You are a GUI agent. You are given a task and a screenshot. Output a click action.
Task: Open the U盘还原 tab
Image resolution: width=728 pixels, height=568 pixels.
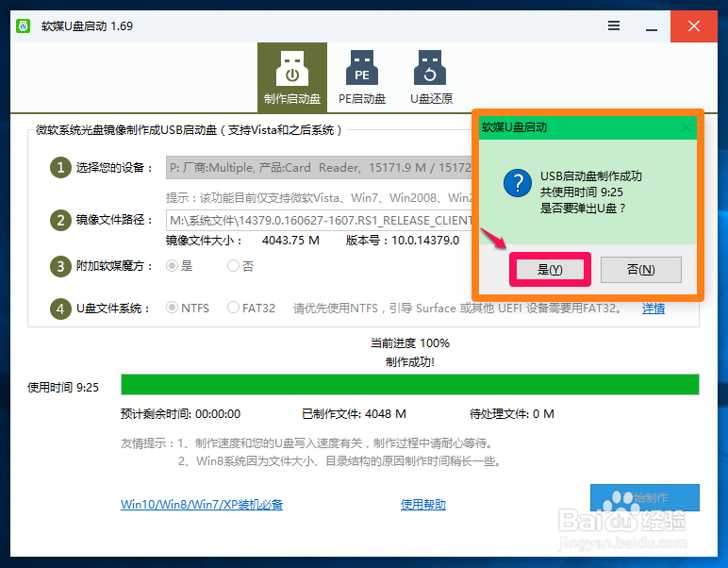[x=431, y=77]
